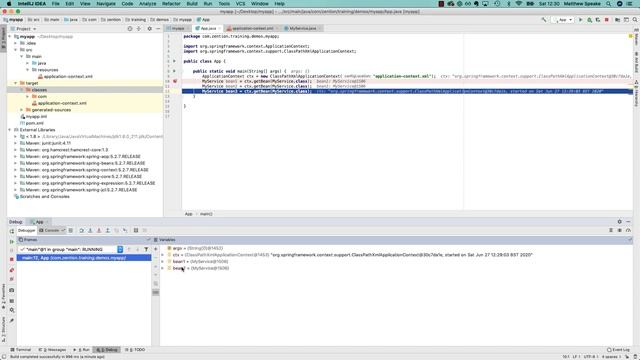Click the Rerun App icon in Debug panel

[x=12, y=231]
